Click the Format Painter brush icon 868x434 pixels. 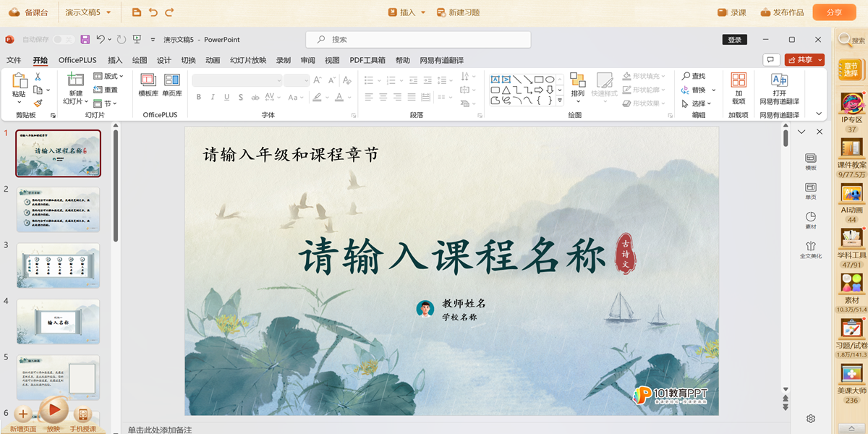(x=38, y=103)
